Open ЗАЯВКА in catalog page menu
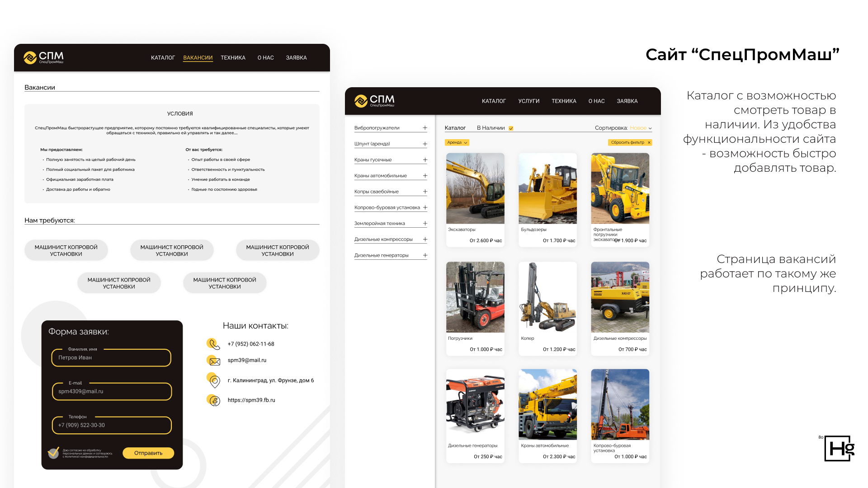The image size is (868, 488). [x=627, y=101]
